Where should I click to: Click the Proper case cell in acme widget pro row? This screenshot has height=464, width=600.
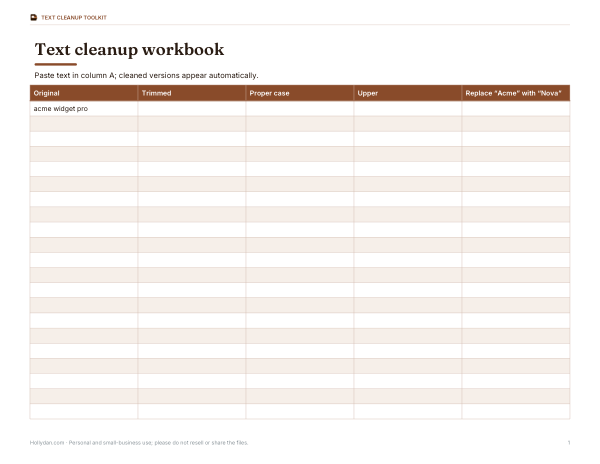[300, 109]
